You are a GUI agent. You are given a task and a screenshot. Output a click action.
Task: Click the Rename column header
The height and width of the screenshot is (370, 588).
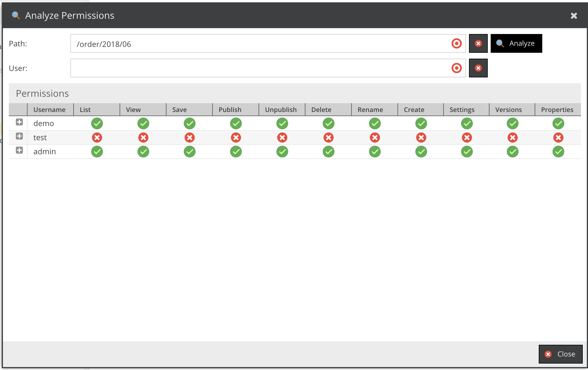pyautogui.click(x=374, y=110)
